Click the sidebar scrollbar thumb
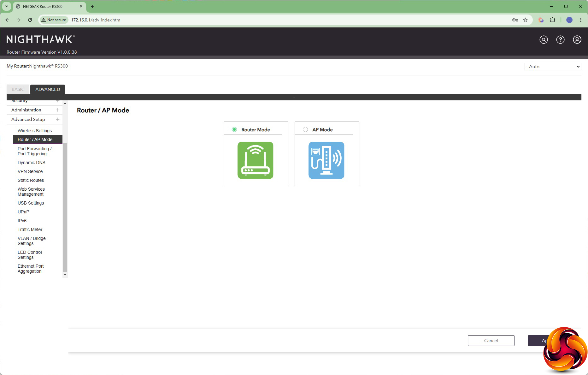The width and height of the screenshot is (588, 375). pos(65,208)
